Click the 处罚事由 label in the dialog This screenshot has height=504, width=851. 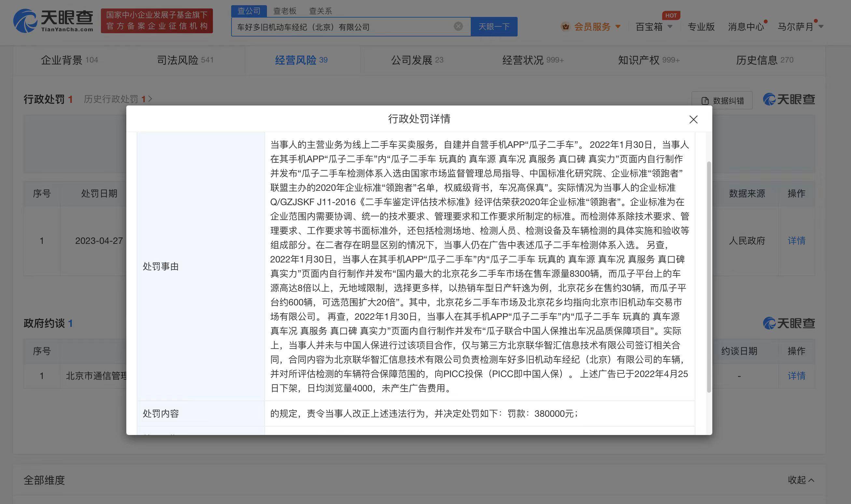160,266
